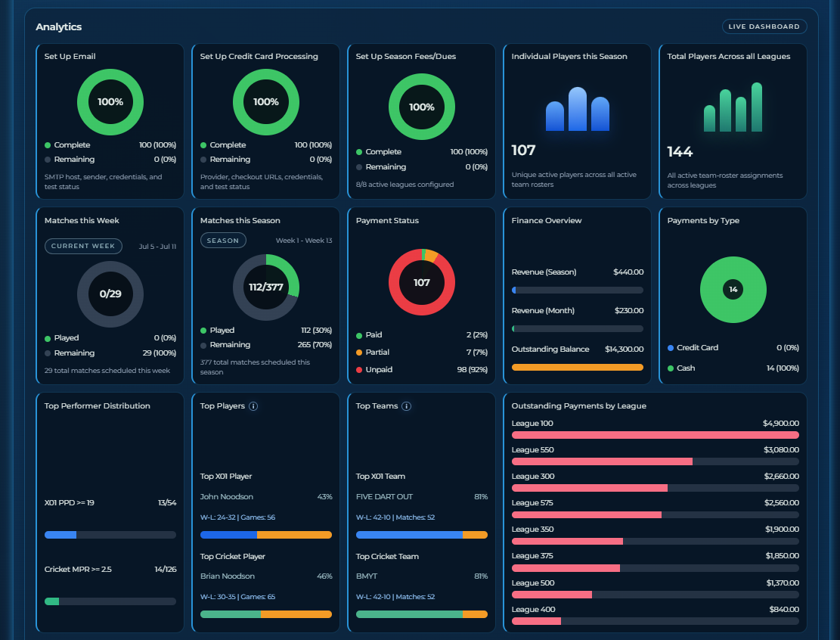
Task: Click the X01 PPD >= 19 progress bar
Action: click(x=110, y=535)
